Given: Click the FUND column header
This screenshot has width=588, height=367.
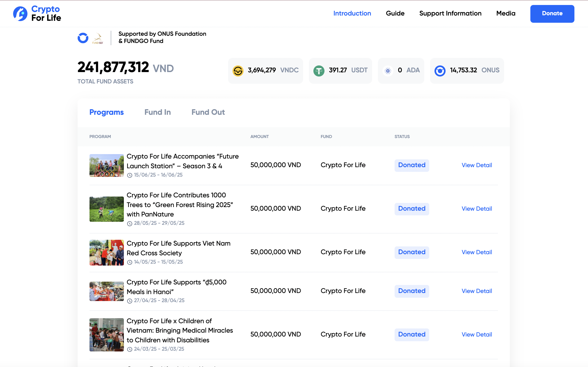Looking at the screenshot, I should (326, 137).
